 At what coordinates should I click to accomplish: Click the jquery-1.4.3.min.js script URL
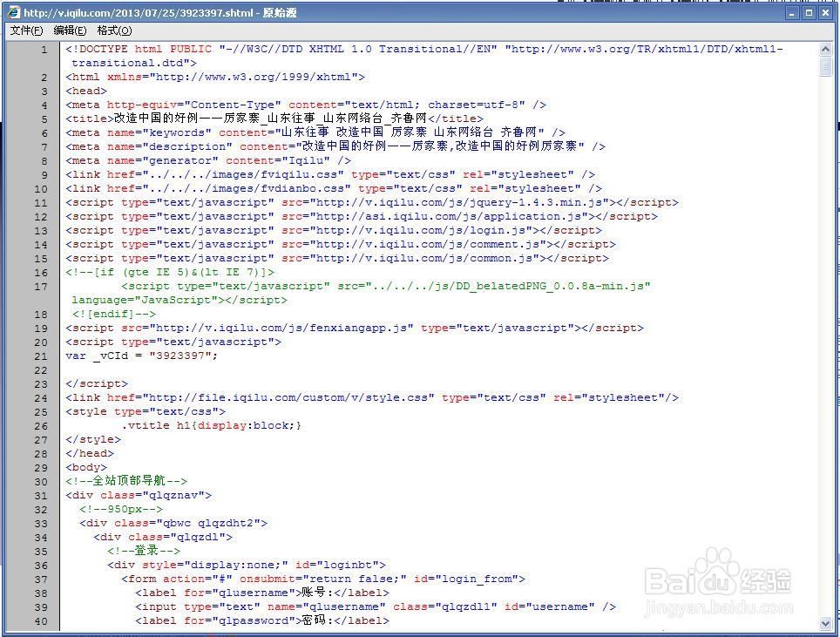click(x=462, y=203)
